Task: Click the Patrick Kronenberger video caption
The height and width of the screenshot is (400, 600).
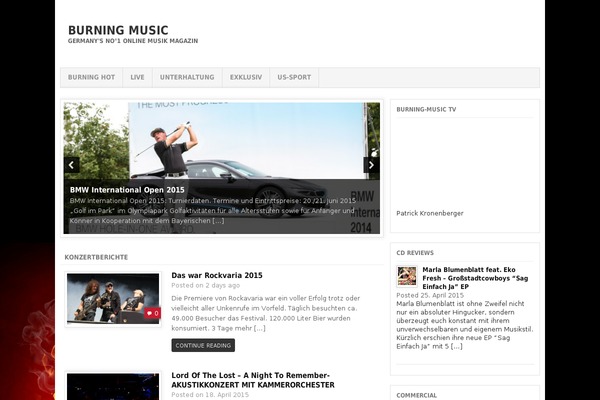Action: coord(430,213)
